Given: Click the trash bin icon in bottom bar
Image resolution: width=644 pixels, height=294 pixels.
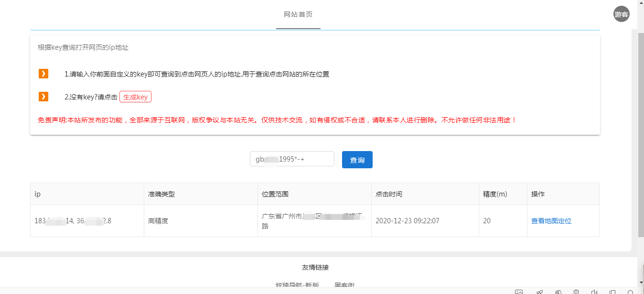Looking at the screenshot, I should [577, 292].
